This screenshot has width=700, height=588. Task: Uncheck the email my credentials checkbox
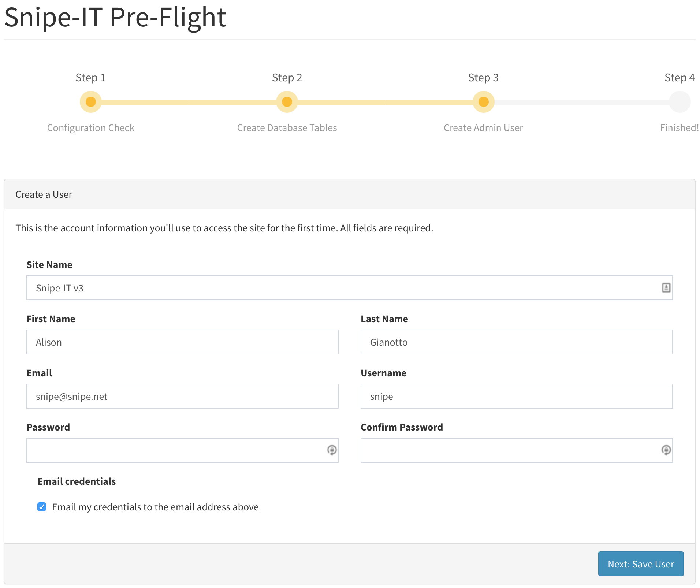[42, 507]
